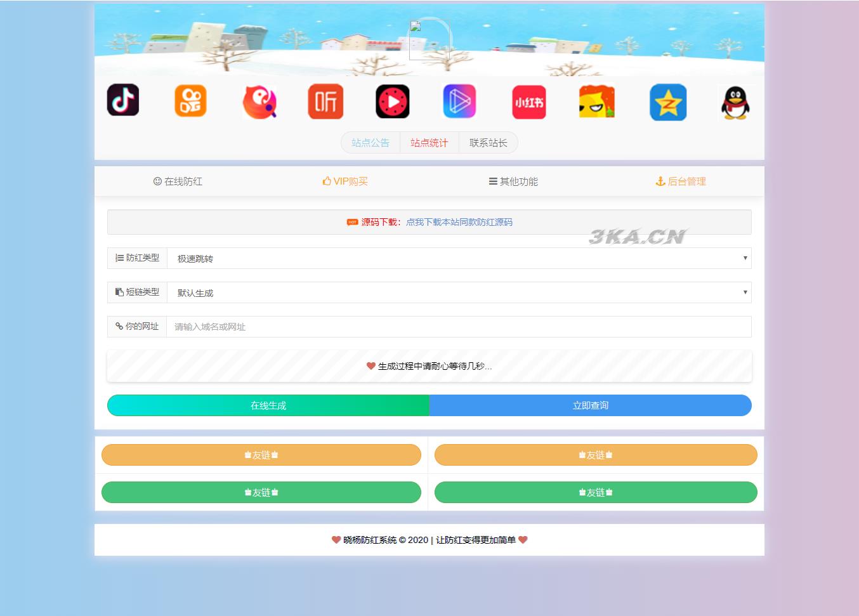Image resolution: width=859 pixels, height=616 pixels.
Task: Open the 防红类型 dropdown showing 极速跳转
Action: [459, 258]
